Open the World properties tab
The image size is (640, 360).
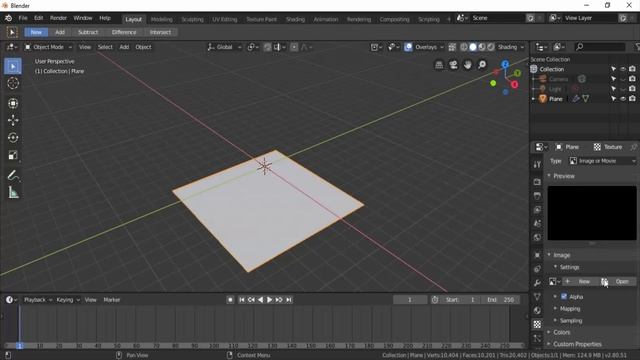point(537,237)
